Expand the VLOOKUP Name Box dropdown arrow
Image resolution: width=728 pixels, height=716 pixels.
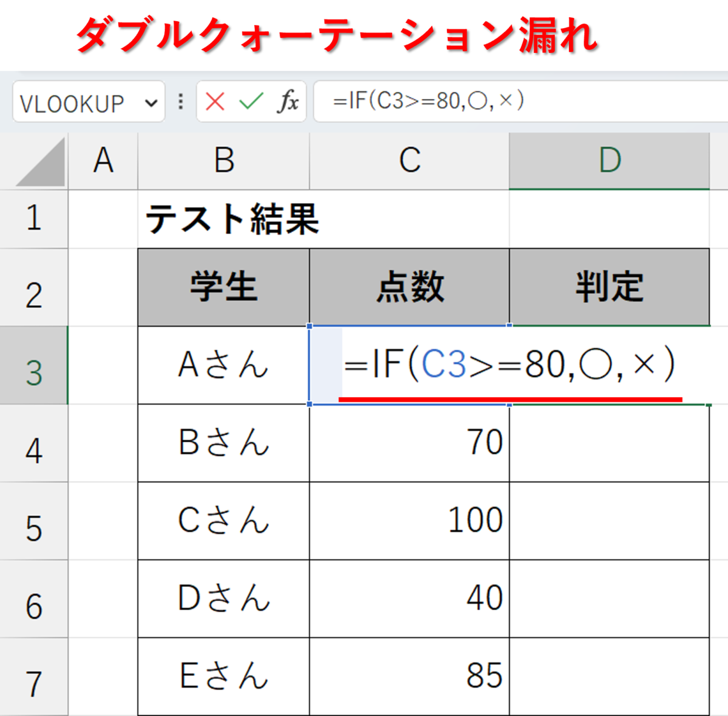coord(151,103)
